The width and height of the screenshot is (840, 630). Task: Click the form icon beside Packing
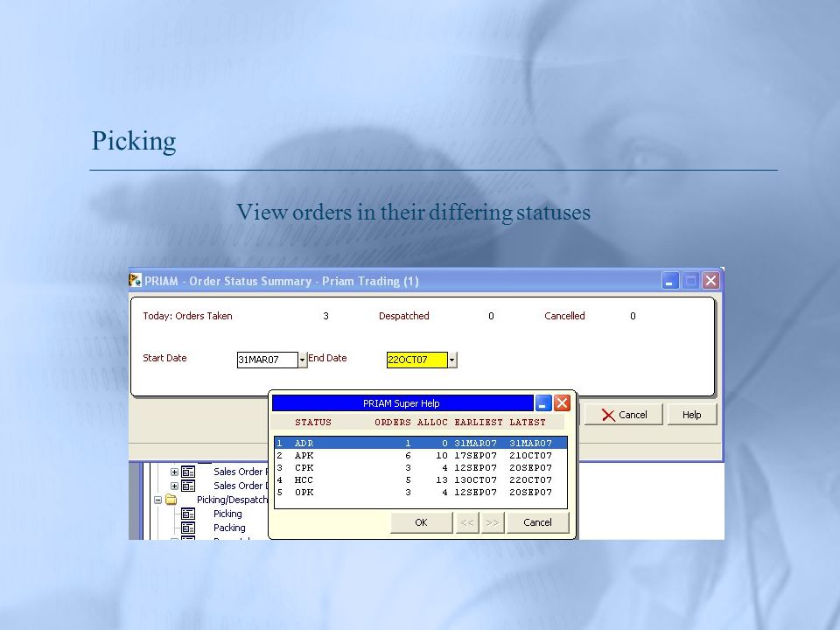point(188,528)
